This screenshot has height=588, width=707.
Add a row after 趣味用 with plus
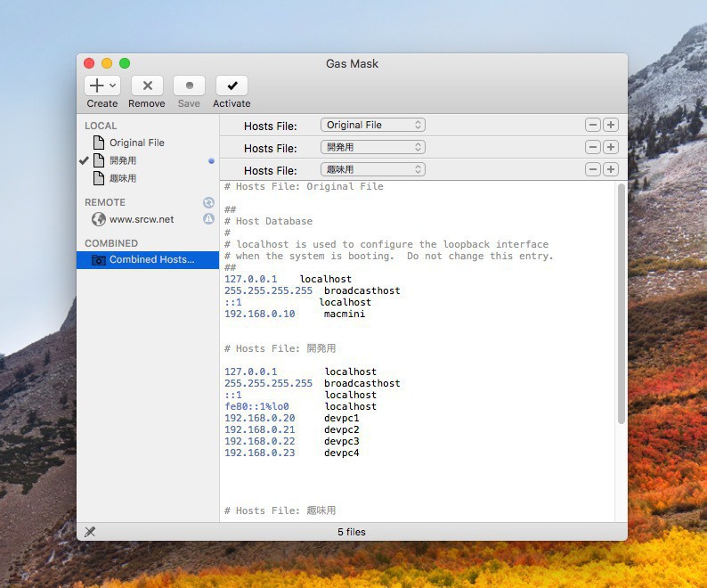tap(611, 169)
